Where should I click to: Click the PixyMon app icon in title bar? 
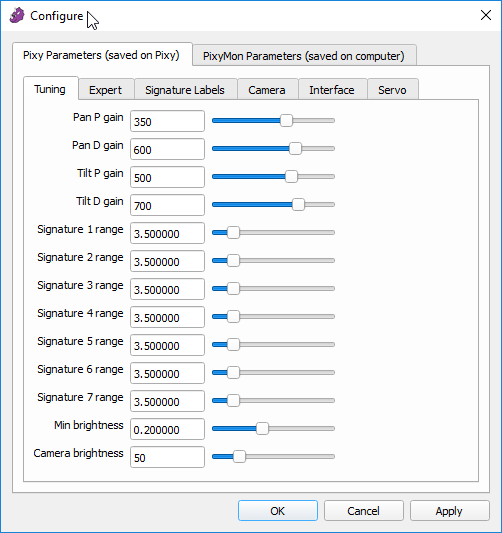[x=17, y=16]
